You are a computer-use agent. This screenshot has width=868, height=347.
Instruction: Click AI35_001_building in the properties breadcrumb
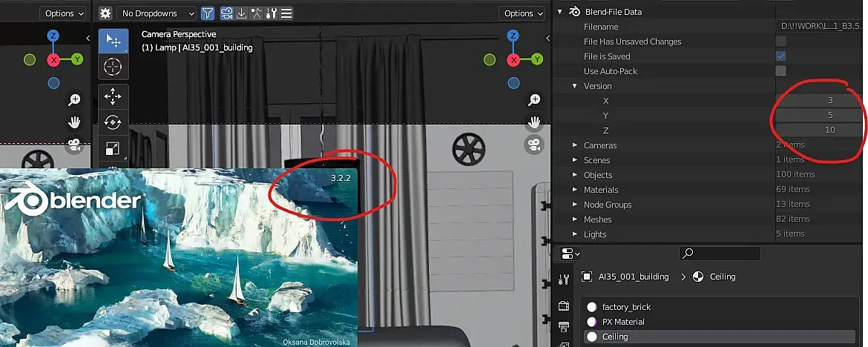pyautogui.click(x=634, y=277)
